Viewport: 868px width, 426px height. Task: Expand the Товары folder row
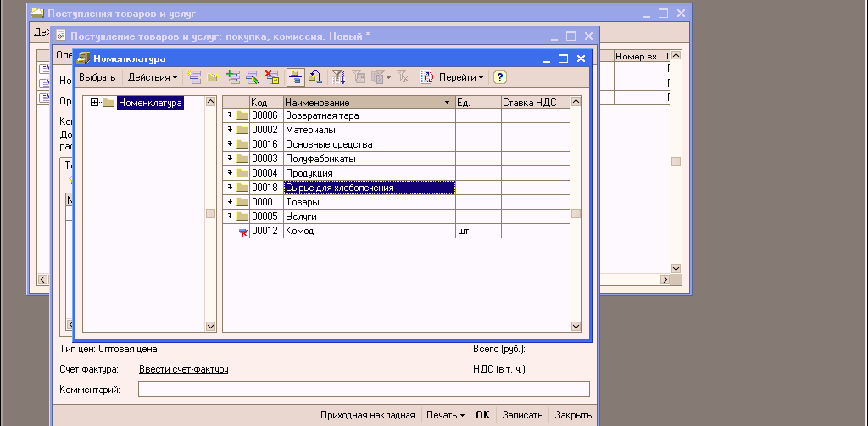(x=229, y=202)
